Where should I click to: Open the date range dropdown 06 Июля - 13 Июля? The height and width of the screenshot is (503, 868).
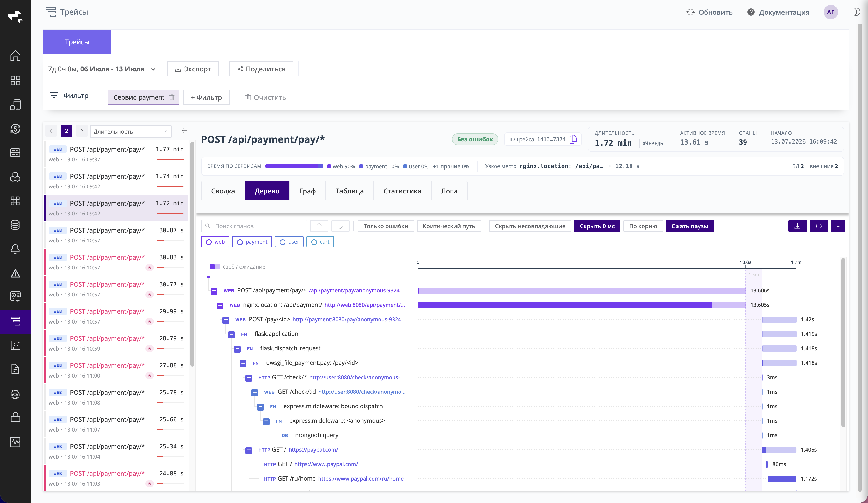[102, 69]
